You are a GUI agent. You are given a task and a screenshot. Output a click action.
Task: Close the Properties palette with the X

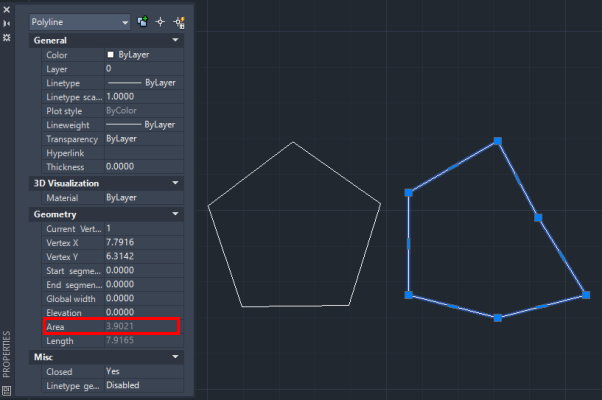(x=7, y=7)
